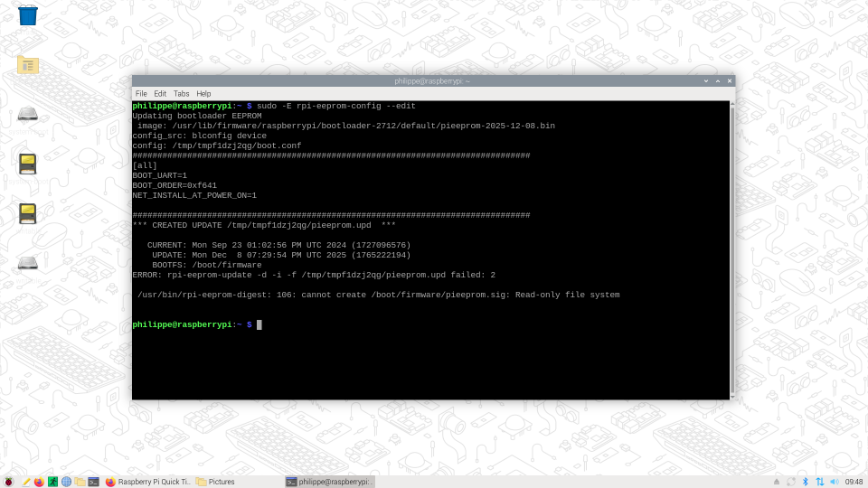Click the 'BOOTFS: /boot/firmware' line

(x=207, y=265)
